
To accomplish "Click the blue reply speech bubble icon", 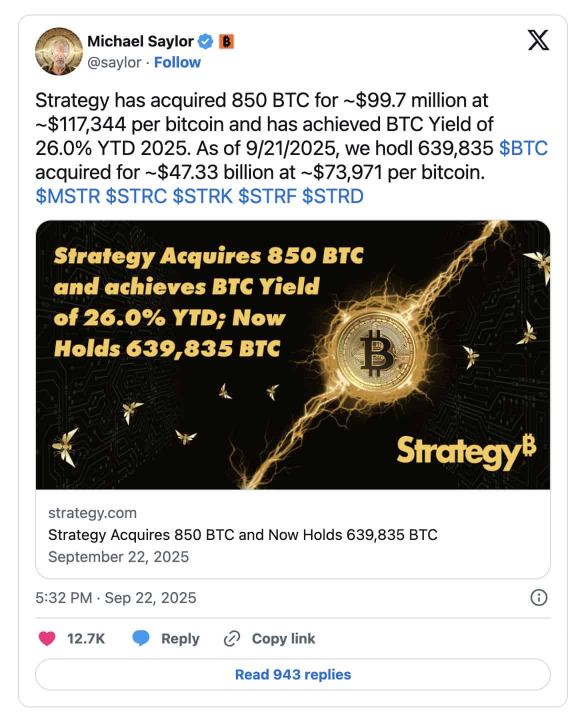I will click(141, 638).
